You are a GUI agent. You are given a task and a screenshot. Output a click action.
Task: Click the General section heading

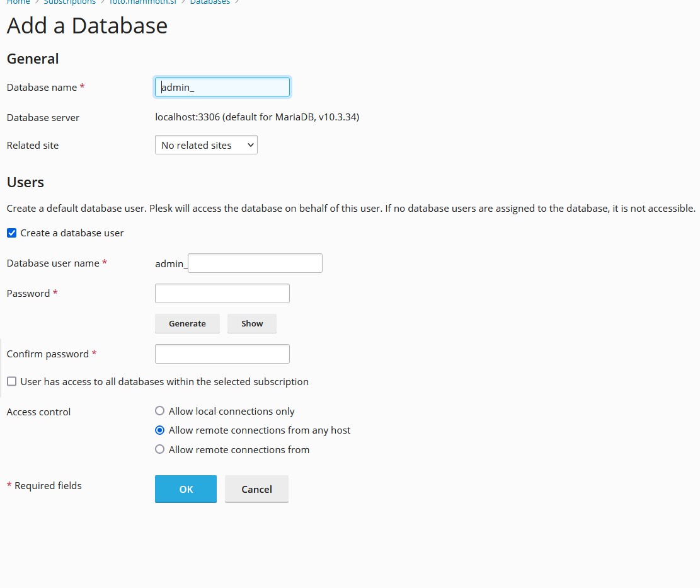point(33,59)
